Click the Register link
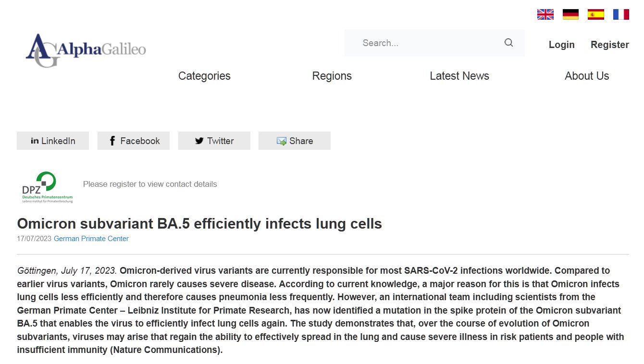 pos(609,45)
